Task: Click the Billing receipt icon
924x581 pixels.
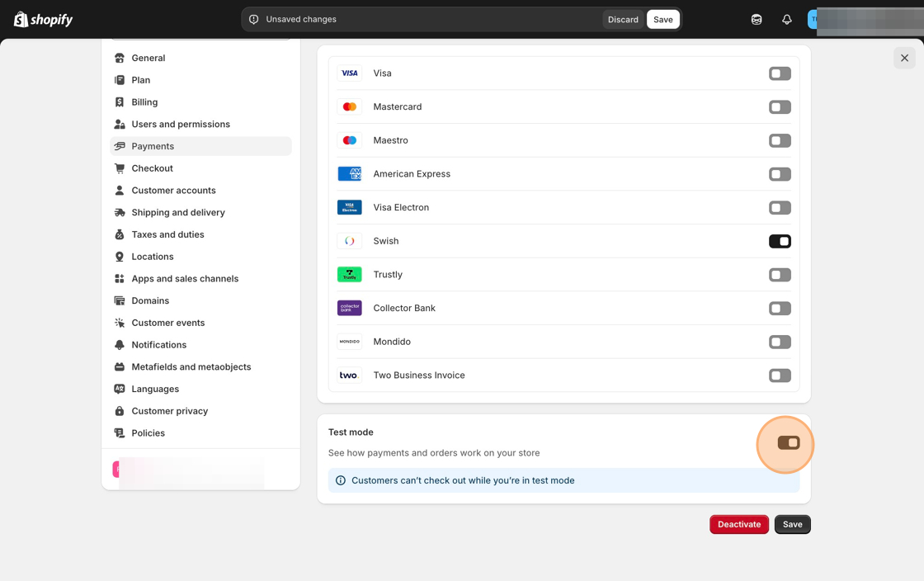Action: click(120, 102)
